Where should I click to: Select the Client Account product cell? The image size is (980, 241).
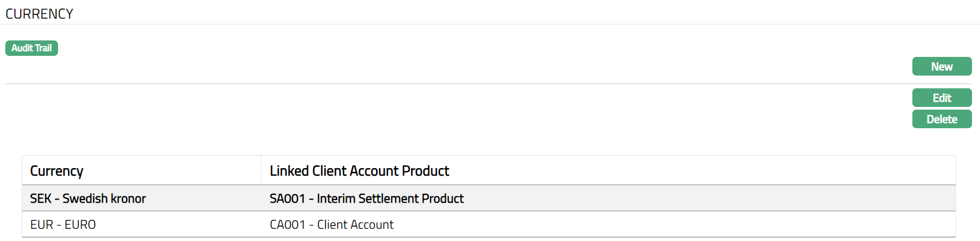(331, 225)
